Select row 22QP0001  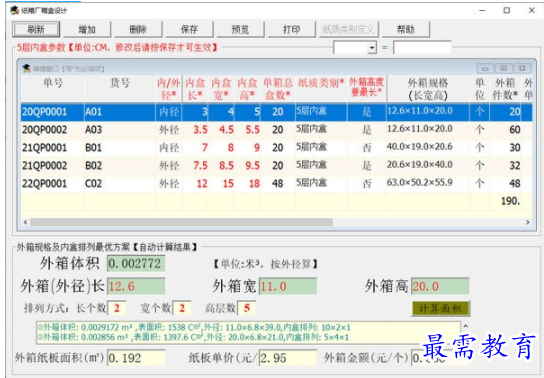[276, 183]
